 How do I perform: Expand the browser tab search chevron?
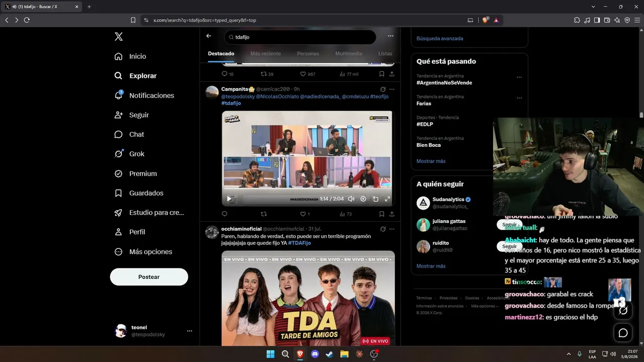593,7
